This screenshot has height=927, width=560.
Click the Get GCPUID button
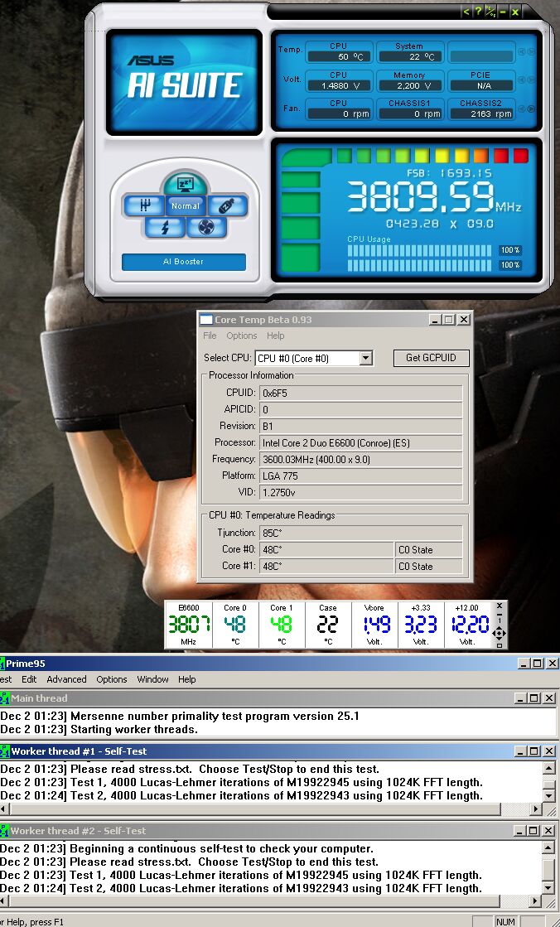point(431,358)
